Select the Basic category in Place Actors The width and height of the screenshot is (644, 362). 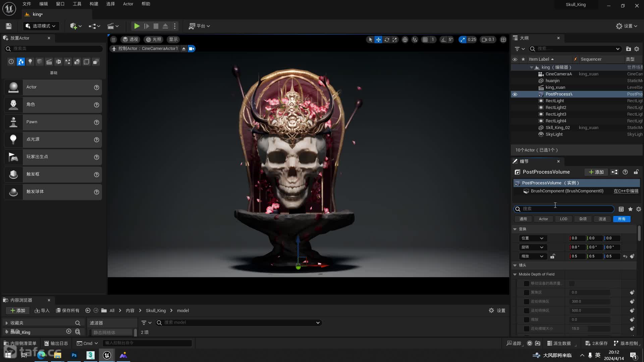coord(21,62)
